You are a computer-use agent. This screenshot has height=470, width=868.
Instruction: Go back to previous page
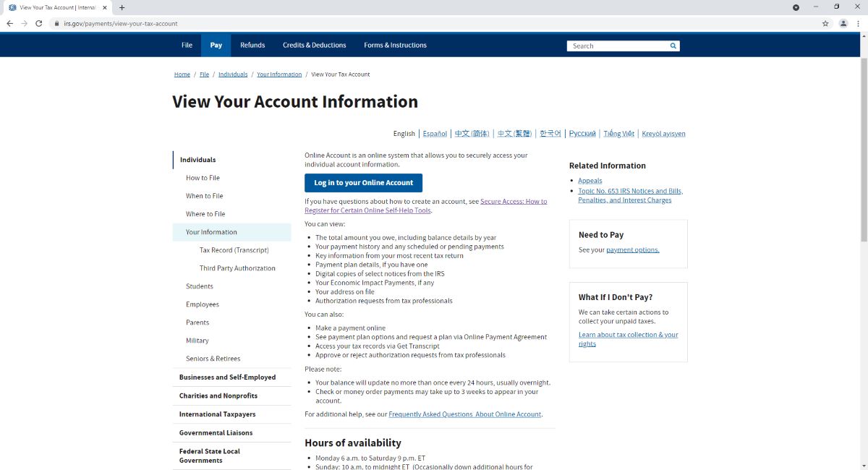(x=10, y=23)
